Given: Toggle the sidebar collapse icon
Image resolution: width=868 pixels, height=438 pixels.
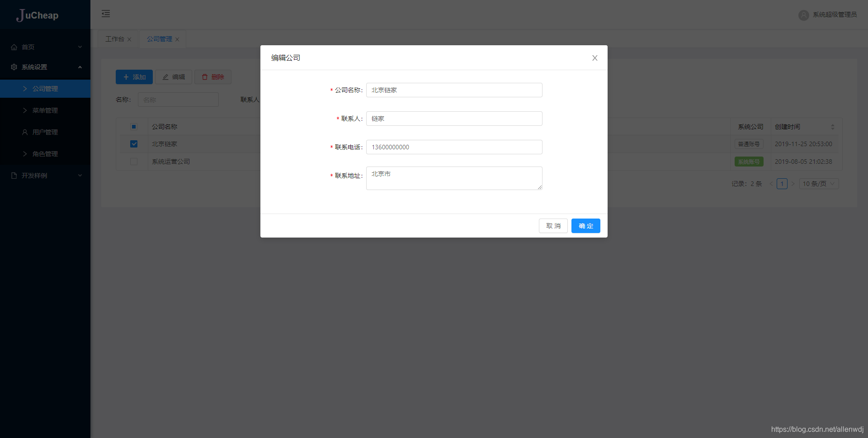Looking at the screenshot, I should tap(106, 14).
